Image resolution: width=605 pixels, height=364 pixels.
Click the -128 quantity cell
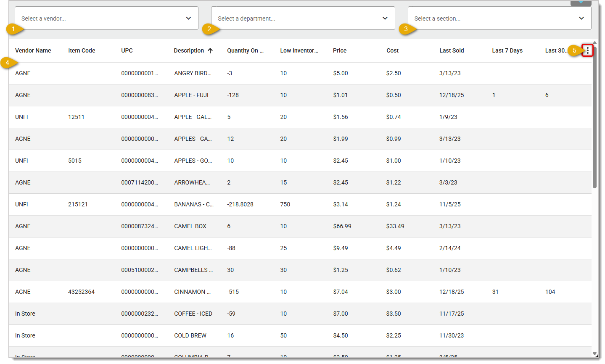233,95
